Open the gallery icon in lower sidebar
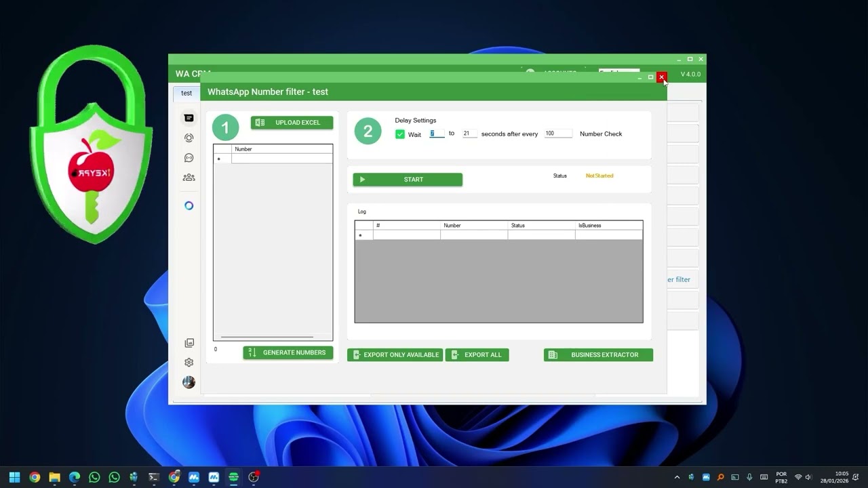Image resolution: width=868 pixels, height=488 pixels. point(189,343)
